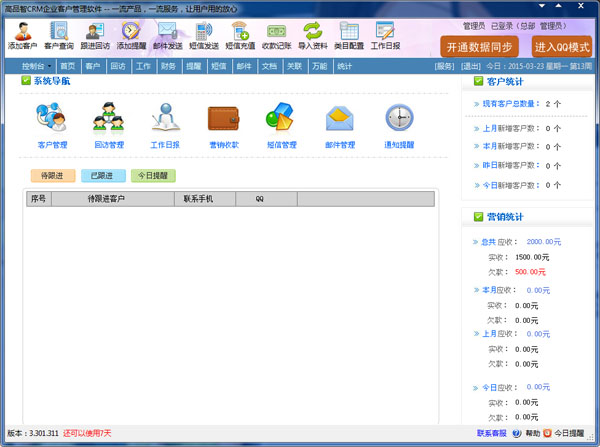Viewport: 600px width, 447px height.
Task: Go to the 首页 menu
Action: coord(68,66)
